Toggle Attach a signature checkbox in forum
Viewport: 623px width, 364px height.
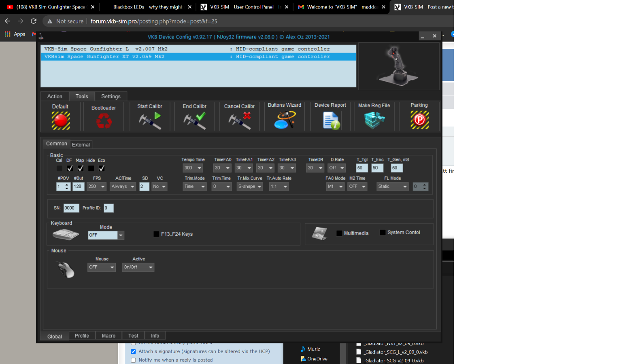[x=133, y=351]
